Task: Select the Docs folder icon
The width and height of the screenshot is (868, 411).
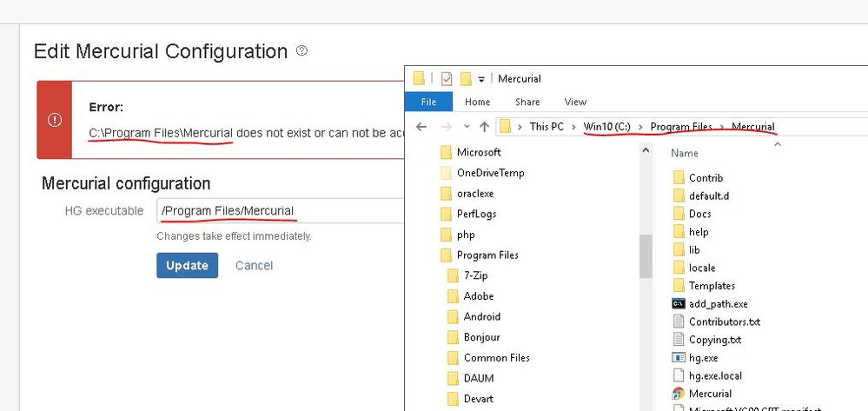Action: pyautogui.click(x=679, y=214)
